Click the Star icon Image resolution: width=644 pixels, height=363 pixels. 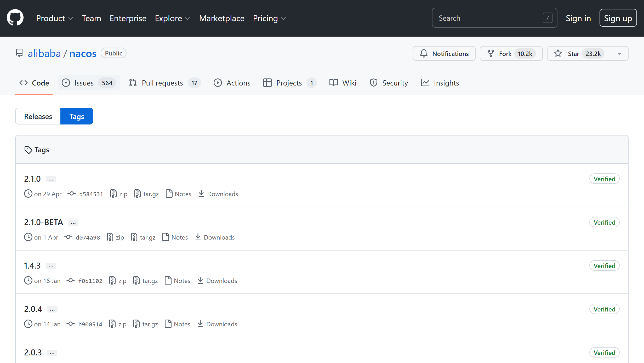558,54
